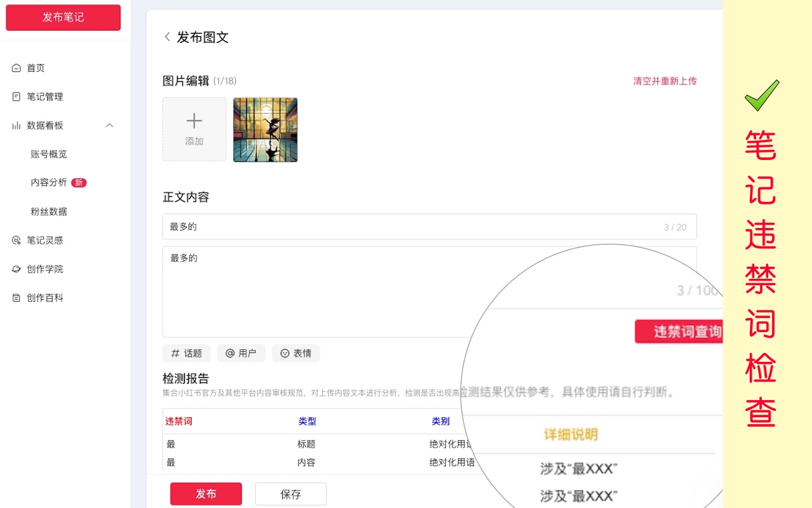
Task: Click the 保存 save button
Action: coord(291,493)
